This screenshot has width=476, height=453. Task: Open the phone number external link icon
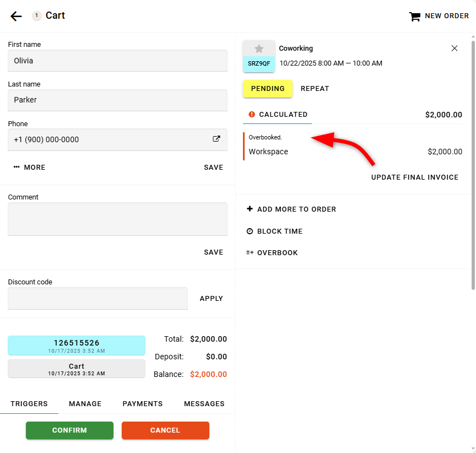217,139
